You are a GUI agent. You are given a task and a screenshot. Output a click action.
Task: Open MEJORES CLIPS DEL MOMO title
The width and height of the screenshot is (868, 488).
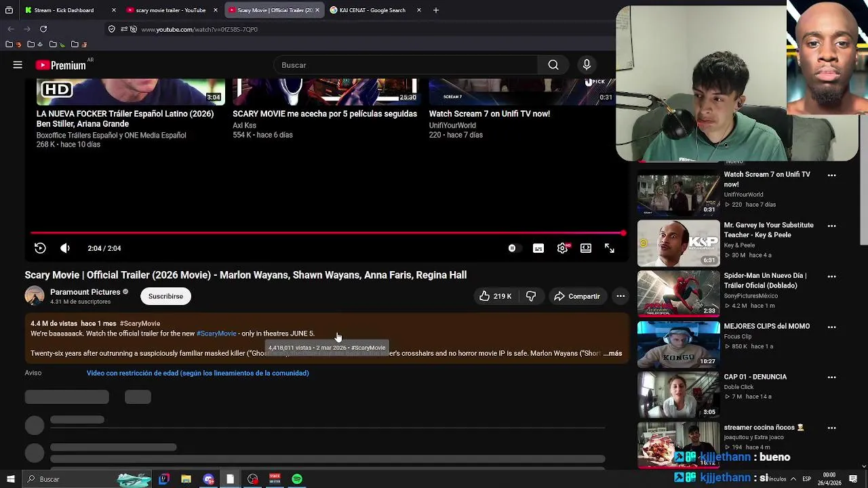766,326
